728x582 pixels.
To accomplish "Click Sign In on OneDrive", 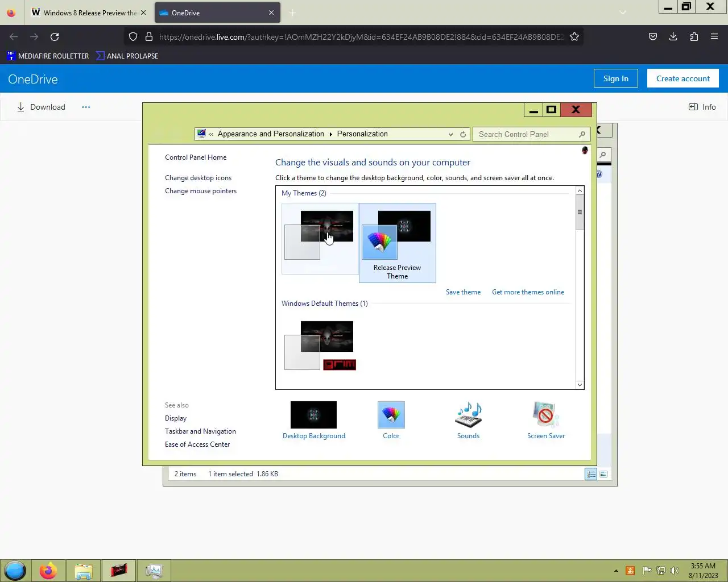I will point(616,78).
